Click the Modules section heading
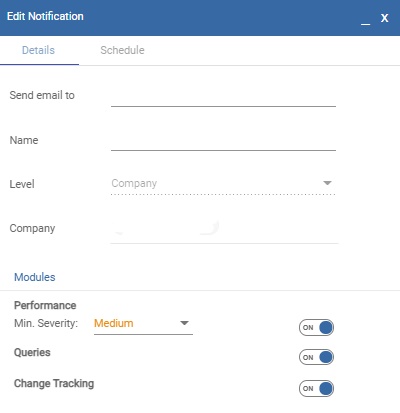Screen dimensions: 400x413 pyautogui.click(x=35, y=277)
